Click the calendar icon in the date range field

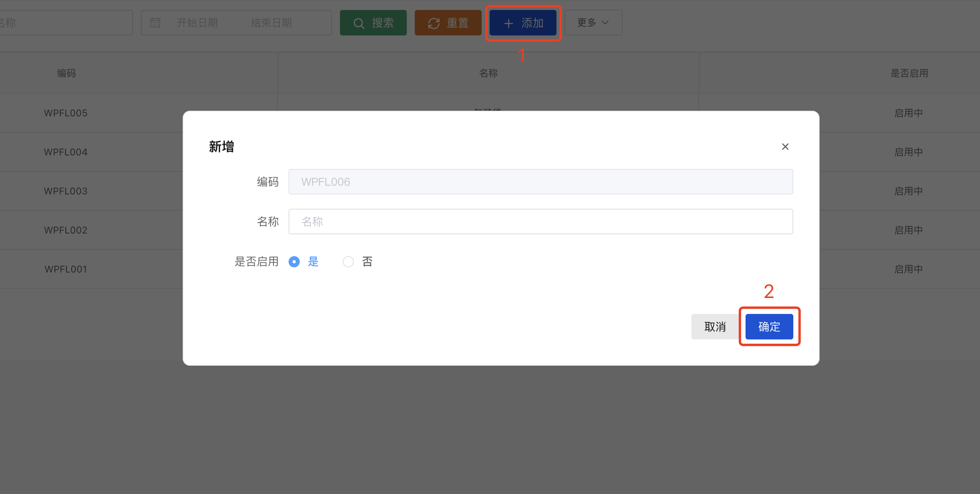[x=155, y=23]
